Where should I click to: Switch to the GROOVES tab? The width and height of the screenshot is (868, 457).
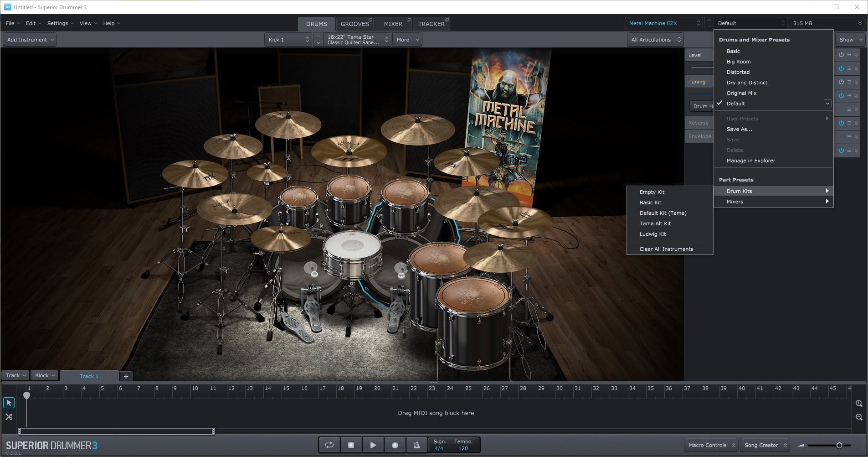coord(355,24)
